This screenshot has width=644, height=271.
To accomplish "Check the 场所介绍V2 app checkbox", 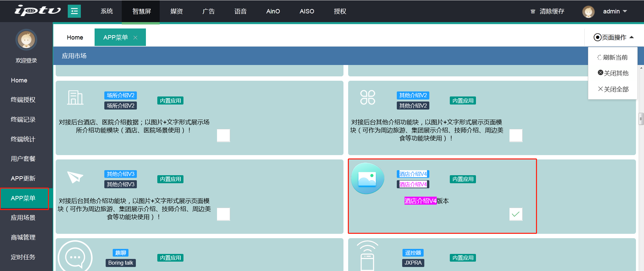I will (x=223, y=135).
